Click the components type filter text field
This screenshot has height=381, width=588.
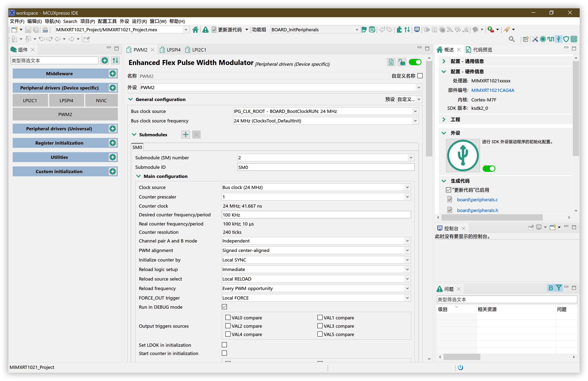(x=54, y=60)
